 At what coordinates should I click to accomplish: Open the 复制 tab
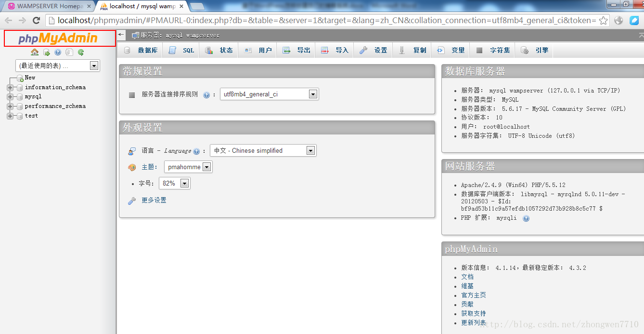click(412, 50)
